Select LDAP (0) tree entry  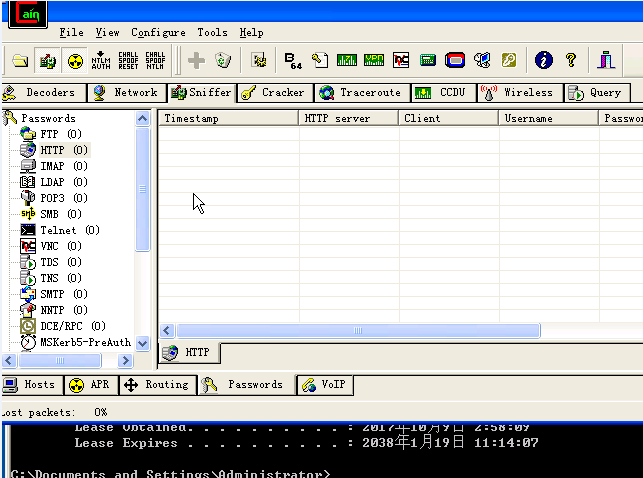pos(64,182)
